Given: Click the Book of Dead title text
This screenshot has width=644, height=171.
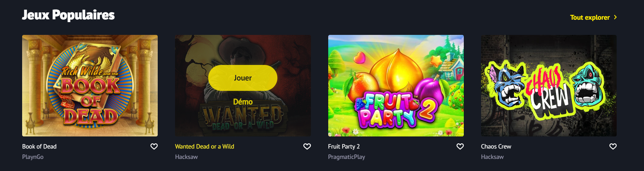Looking at the screenshot, I should coord(39,146).
